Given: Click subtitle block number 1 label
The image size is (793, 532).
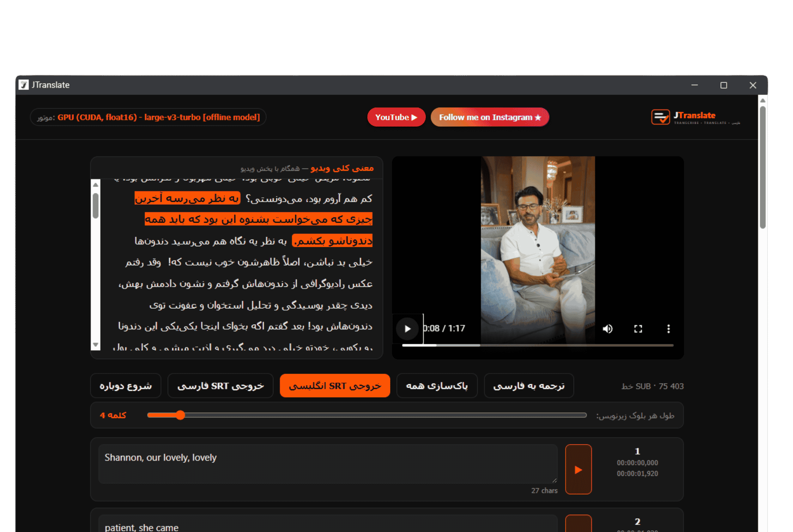Looking at the screenshot, I should pos(637,451).
